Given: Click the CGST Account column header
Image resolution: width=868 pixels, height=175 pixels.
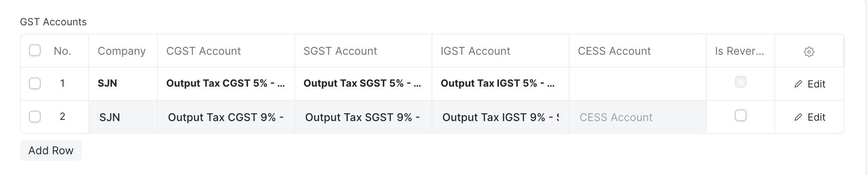Looking at the screenshot, I should (x=204, y=51).
